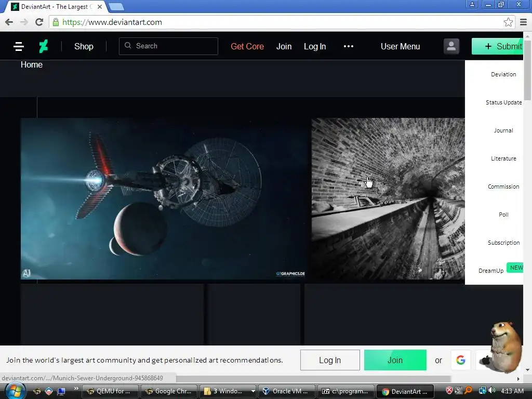This screenshot has width=532, height=399.
Task: Choose Journal in Submit menu
Action: pos(503,130)
